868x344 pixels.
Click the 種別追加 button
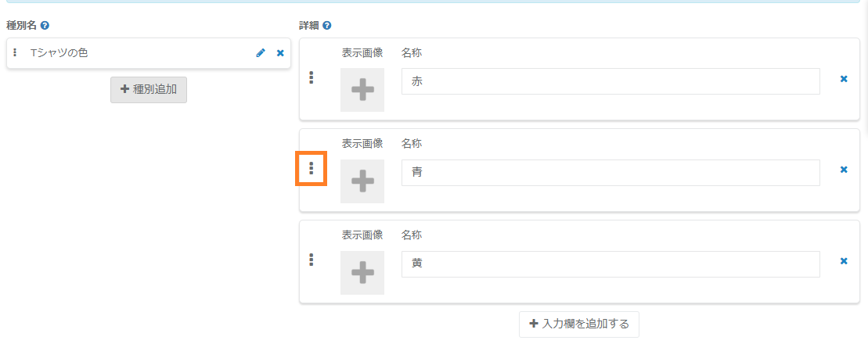point(149,90)
